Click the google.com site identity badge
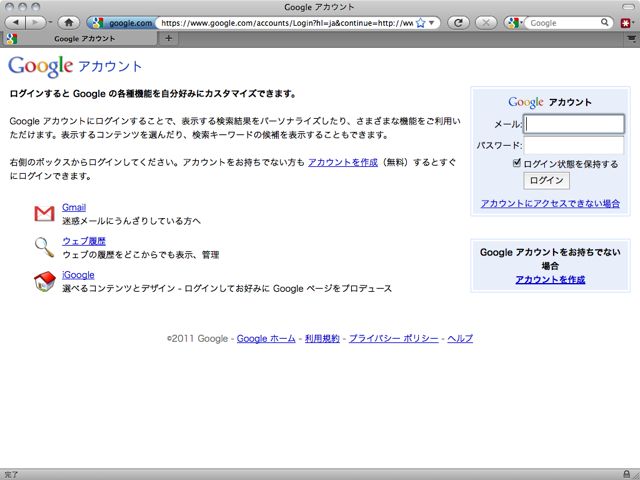 [121, 23]
